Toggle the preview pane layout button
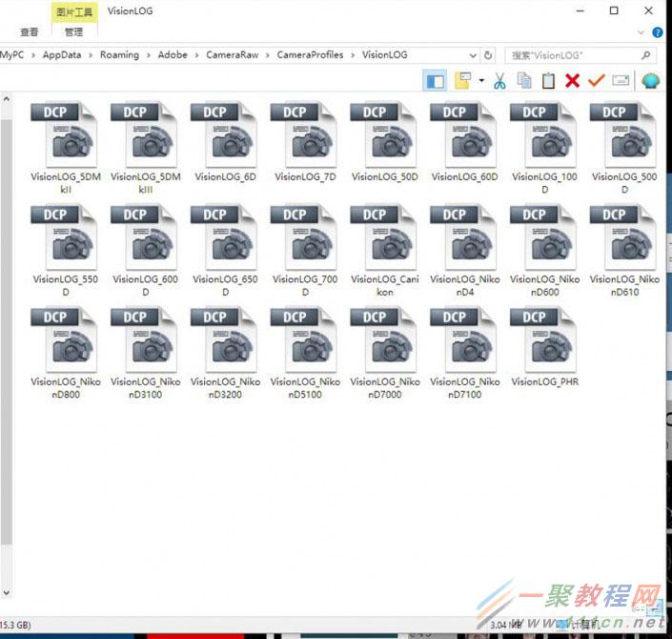Image resolution: width=672 pixels, height=639 pixels. coord(435,81)
